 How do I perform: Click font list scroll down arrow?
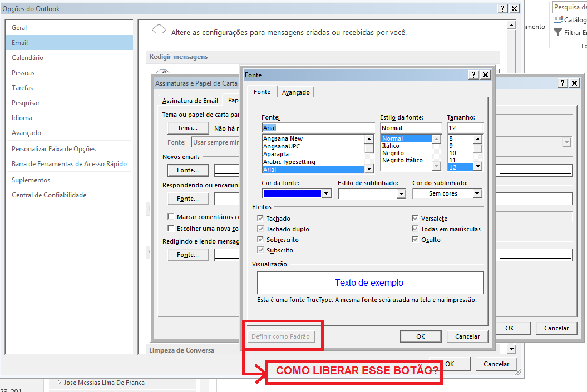(369, 169)
